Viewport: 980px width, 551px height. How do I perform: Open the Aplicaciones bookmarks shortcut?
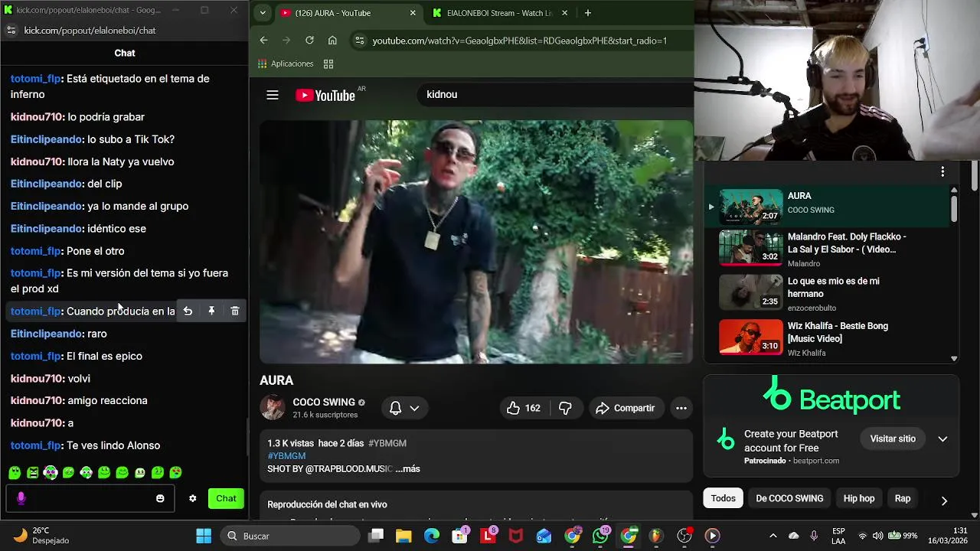click(x=286, y=64)
